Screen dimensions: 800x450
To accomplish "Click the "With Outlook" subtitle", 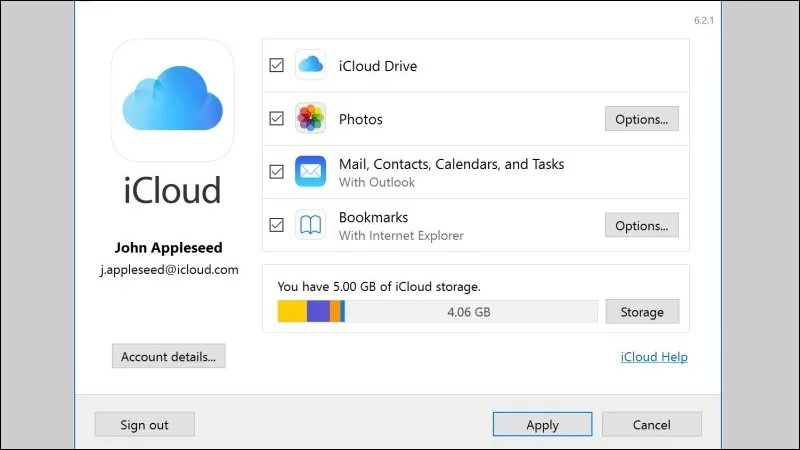I will point(377,182).
